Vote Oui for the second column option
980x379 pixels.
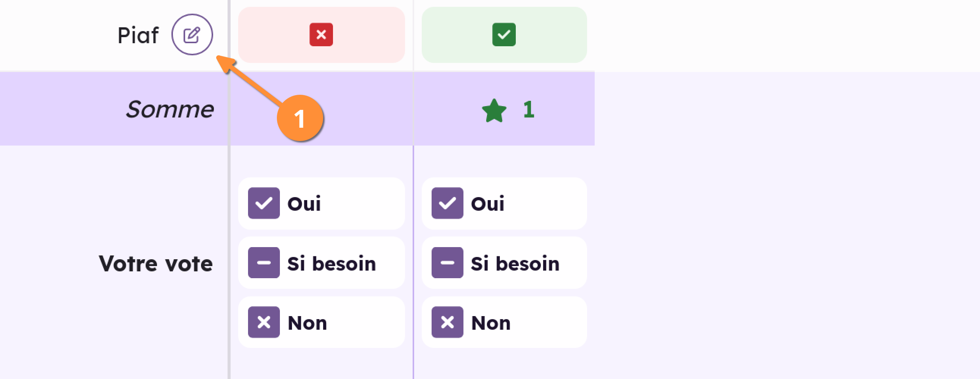[504, 204]
